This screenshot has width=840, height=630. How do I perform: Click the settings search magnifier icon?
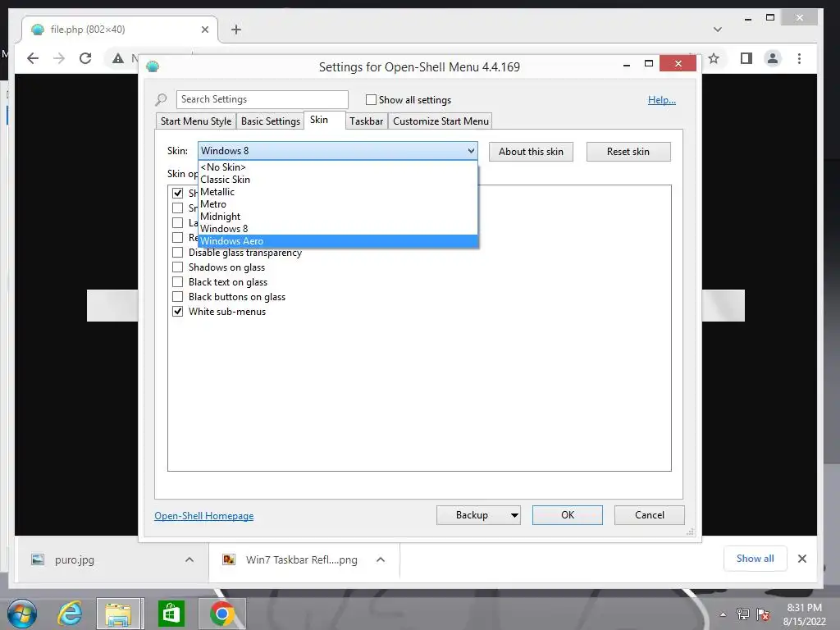point(161,99)
